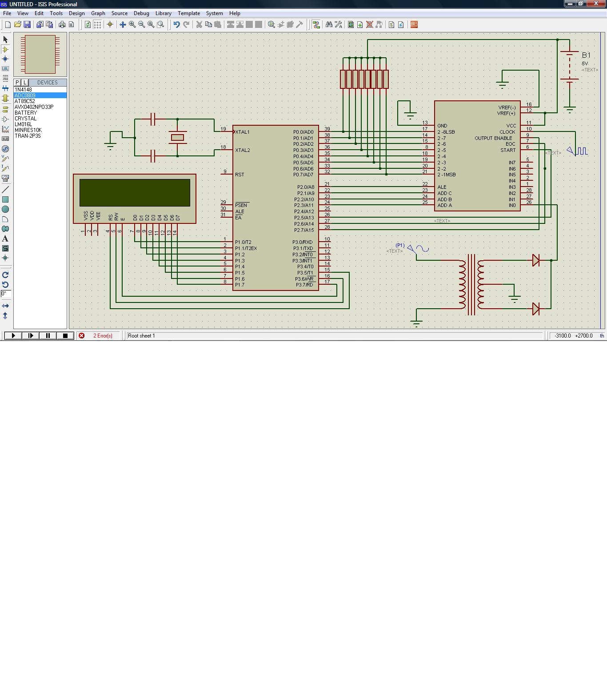Pick the Voltage probe tool

tap(5, 159)
